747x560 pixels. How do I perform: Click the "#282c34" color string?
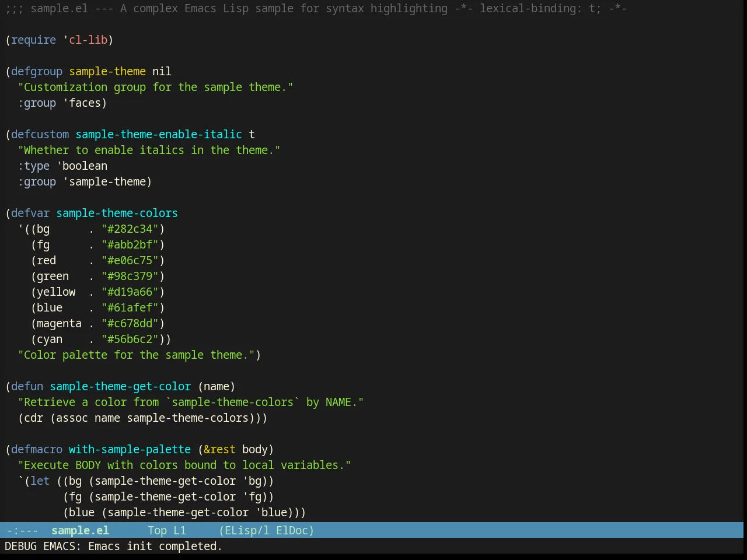click(130, 229)
